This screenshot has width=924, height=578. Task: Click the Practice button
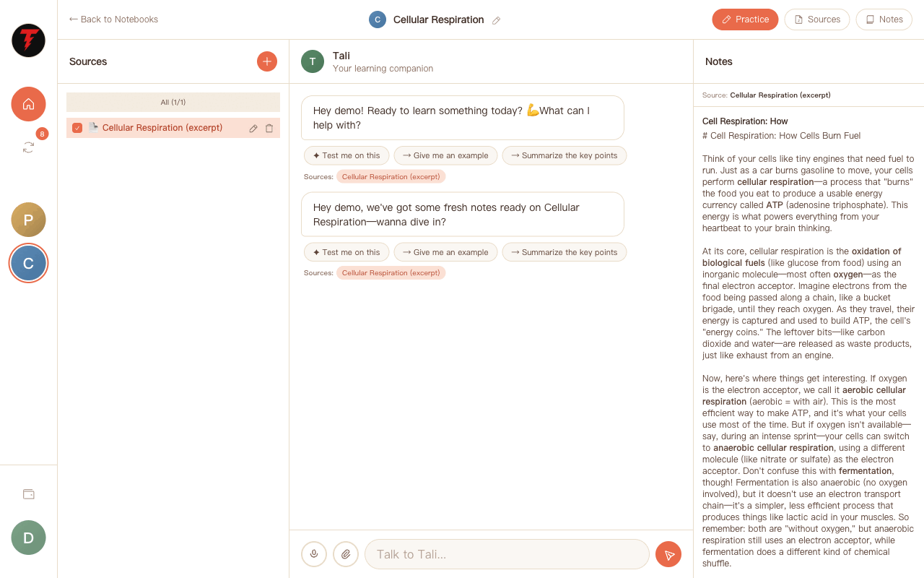(745, 20)
